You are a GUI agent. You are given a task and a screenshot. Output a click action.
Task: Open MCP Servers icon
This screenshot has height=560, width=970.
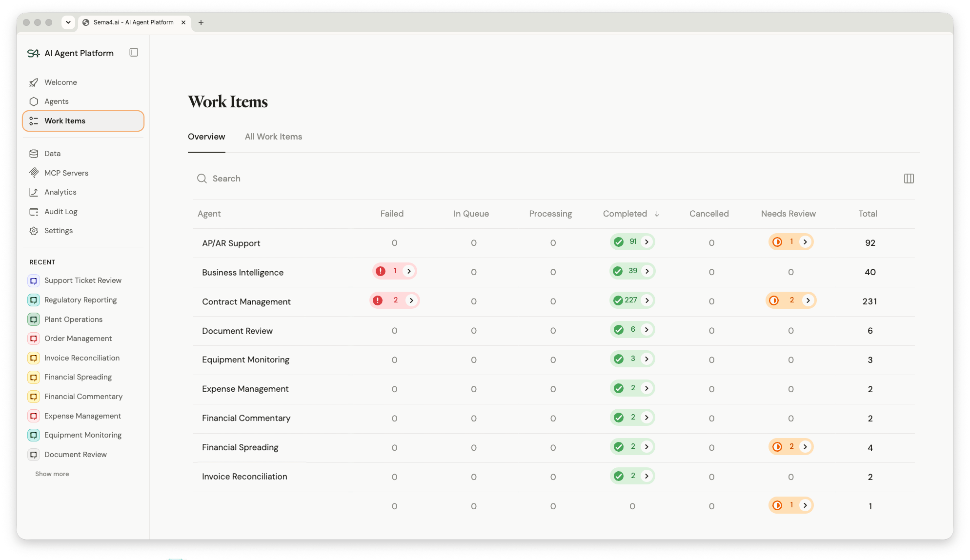point(34,173)
